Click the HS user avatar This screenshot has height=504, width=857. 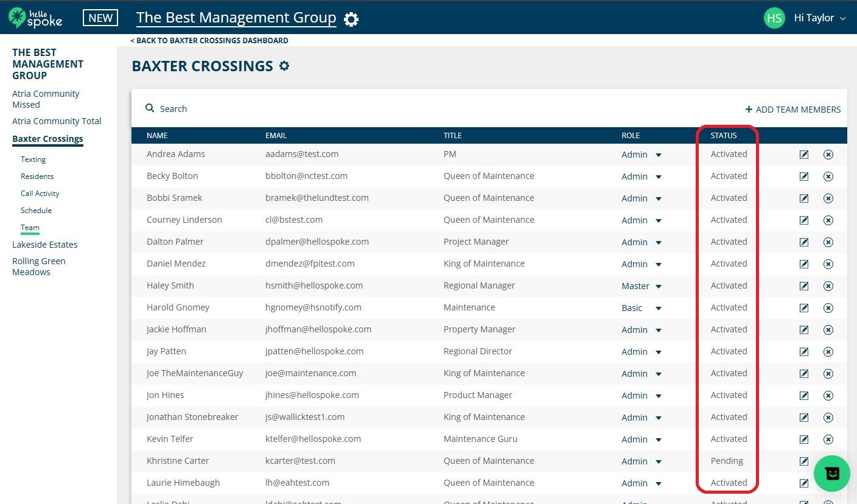tap(774, 18)
